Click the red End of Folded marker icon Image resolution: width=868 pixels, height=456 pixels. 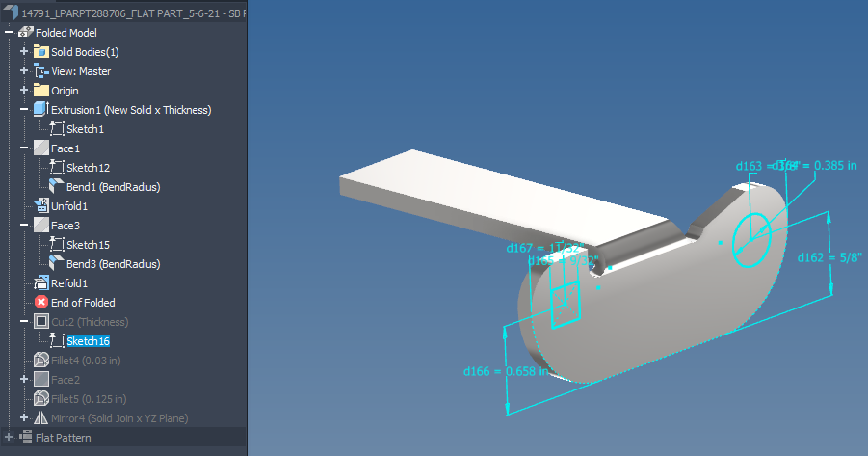pos(41,302)
